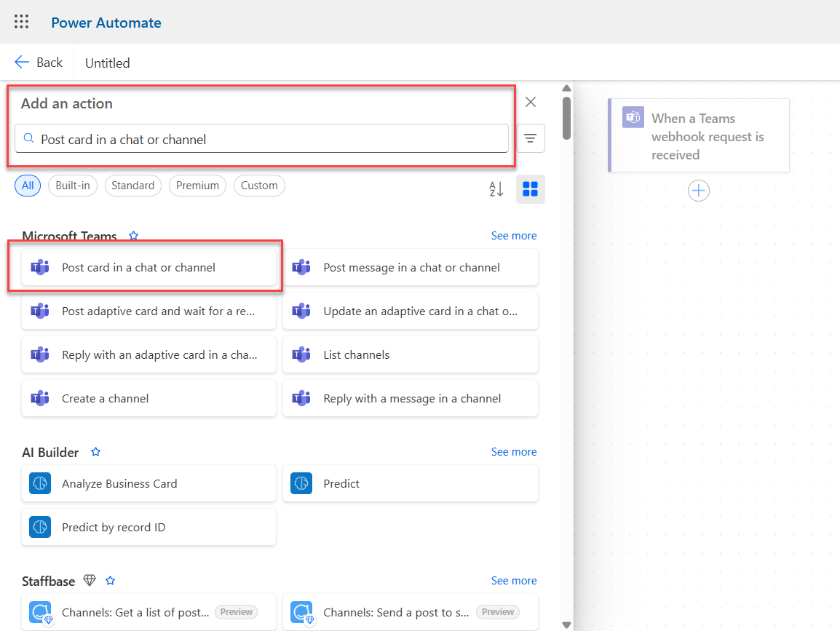This screenshot has height=631, width=840.
Task: Click Staffbase icon on Get list of posts
Action: click(41, 612)
